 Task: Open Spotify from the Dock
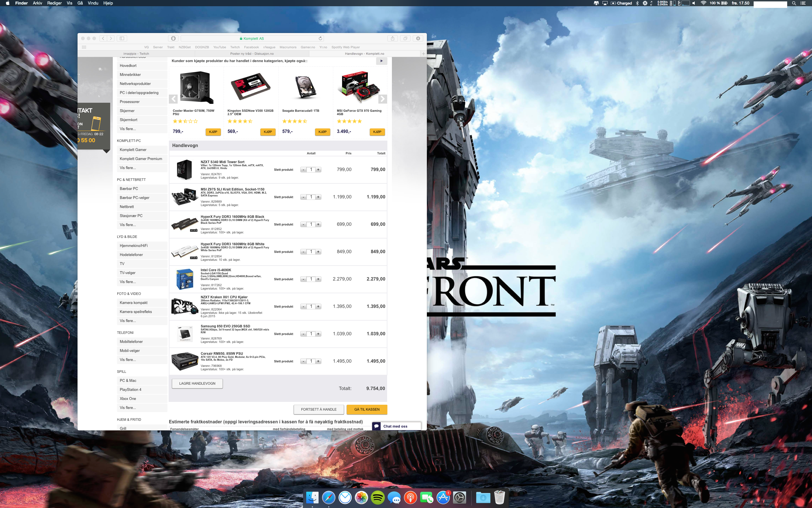coord(378,498)
